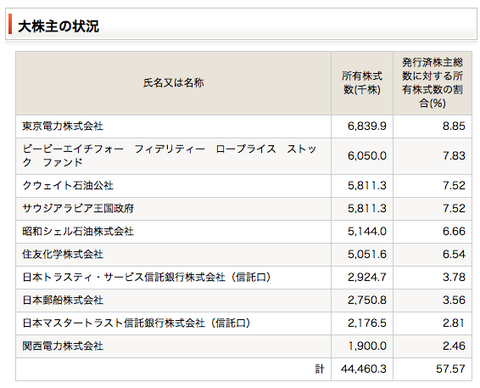Click the total label 計
The height and width of the screenshot is (388, 480).
[319, 369]
